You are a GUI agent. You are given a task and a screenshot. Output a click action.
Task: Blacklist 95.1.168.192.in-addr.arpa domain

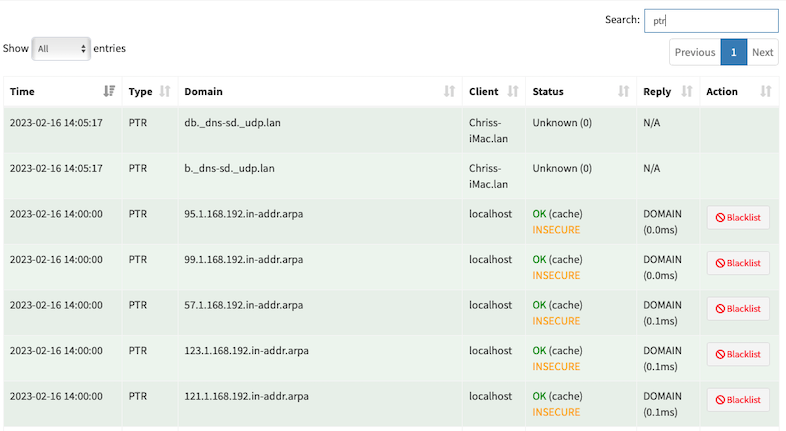click(738, 218)
